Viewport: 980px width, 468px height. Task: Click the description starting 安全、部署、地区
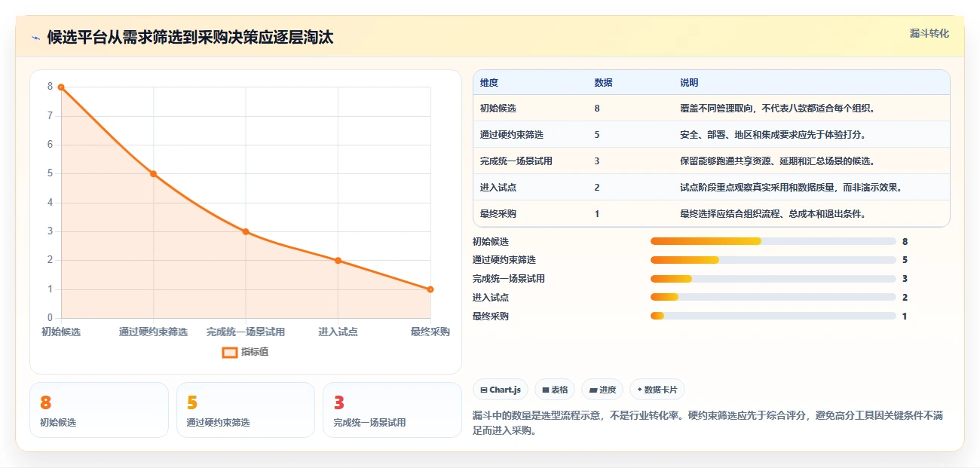(x=773, y=135)
